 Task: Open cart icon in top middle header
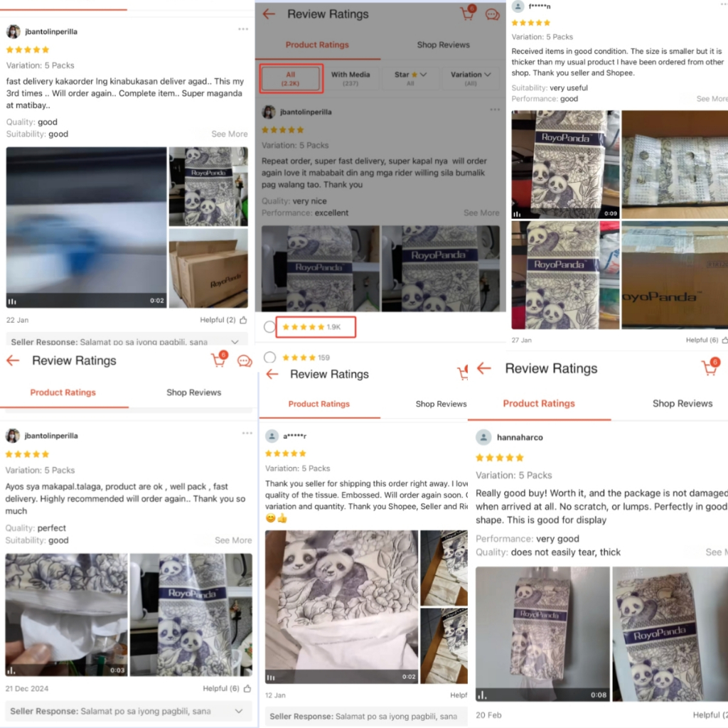[x=468, y=13]
